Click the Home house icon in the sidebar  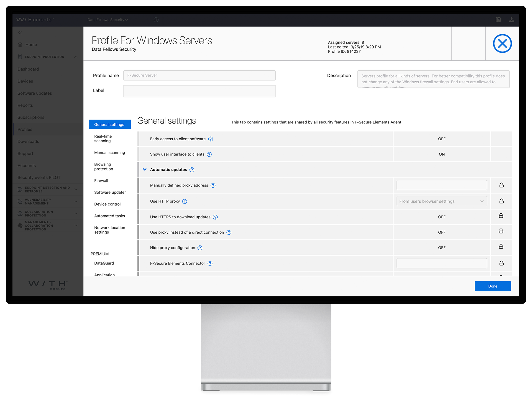20,45
